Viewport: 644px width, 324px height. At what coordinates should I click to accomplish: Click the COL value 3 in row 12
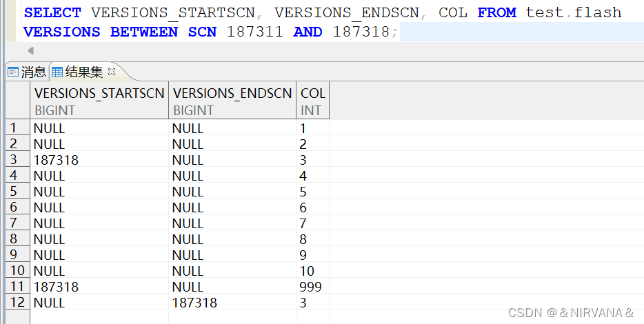303,303
